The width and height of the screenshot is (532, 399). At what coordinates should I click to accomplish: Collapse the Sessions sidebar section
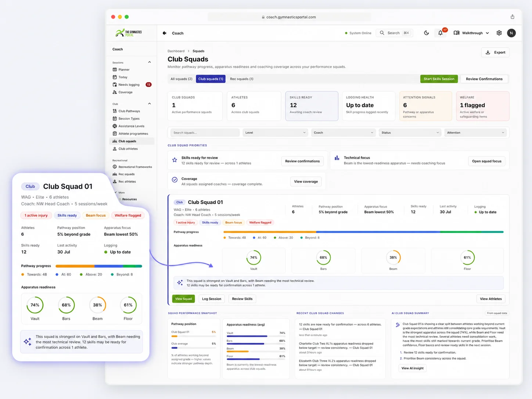tap(150, 62)
